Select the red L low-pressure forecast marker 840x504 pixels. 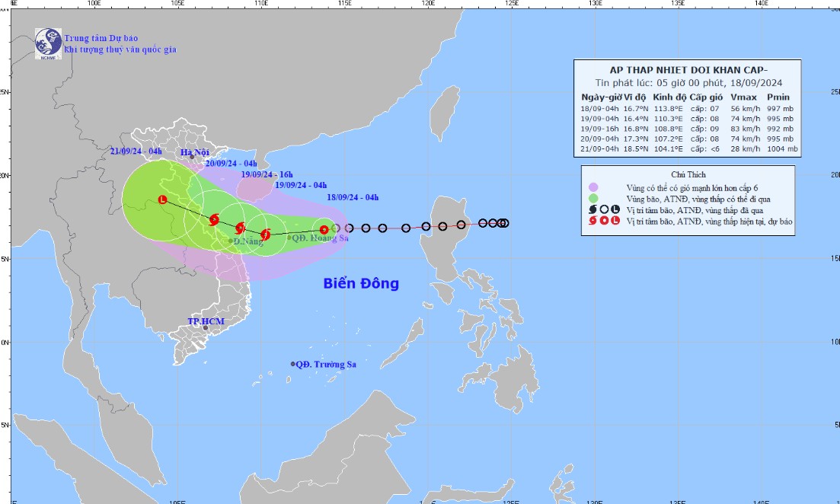(x=162, y=200)
